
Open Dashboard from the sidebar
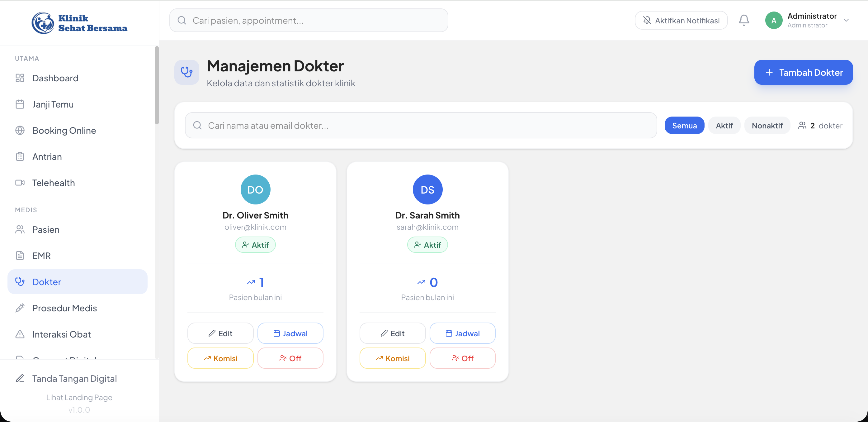(x=55, y=78)
